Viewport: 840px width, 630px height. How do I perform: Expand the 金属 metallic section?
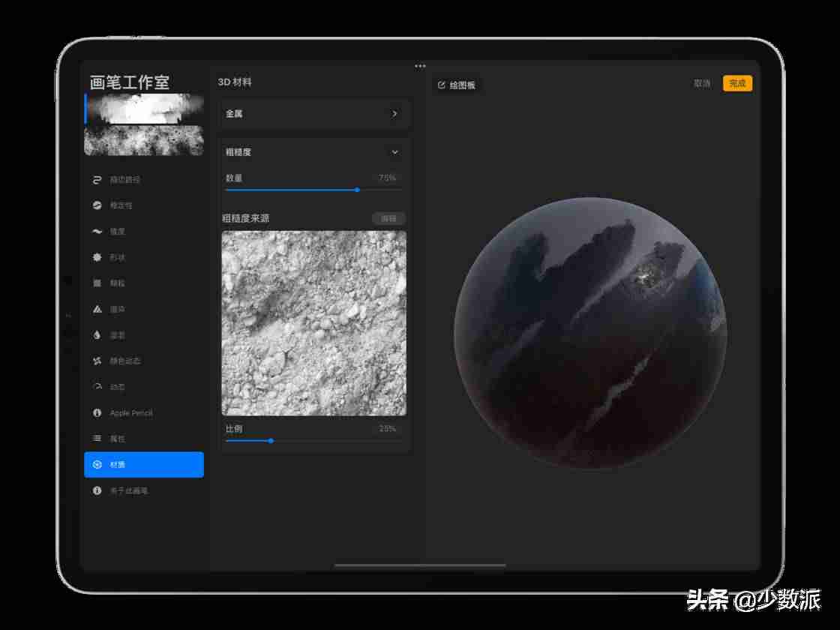315,113
